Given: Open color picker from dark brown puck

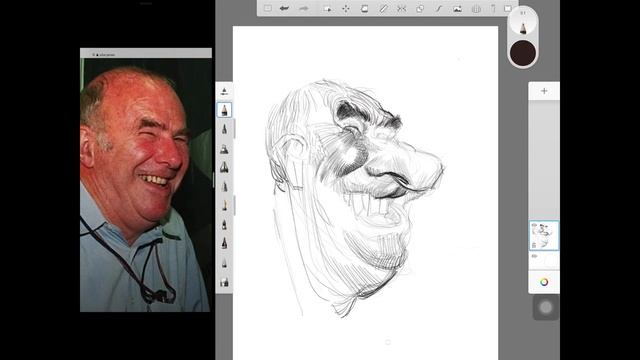Looking at the screenshot, I should click(523, 53).
